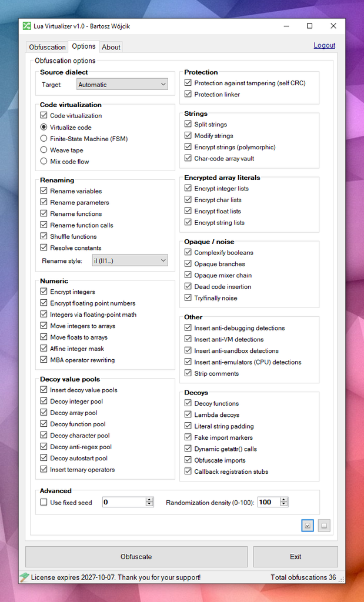Image resolution: width=364 pixels, height=602 pixels.
Task: Open the About tab
Action: coord(111,47)
